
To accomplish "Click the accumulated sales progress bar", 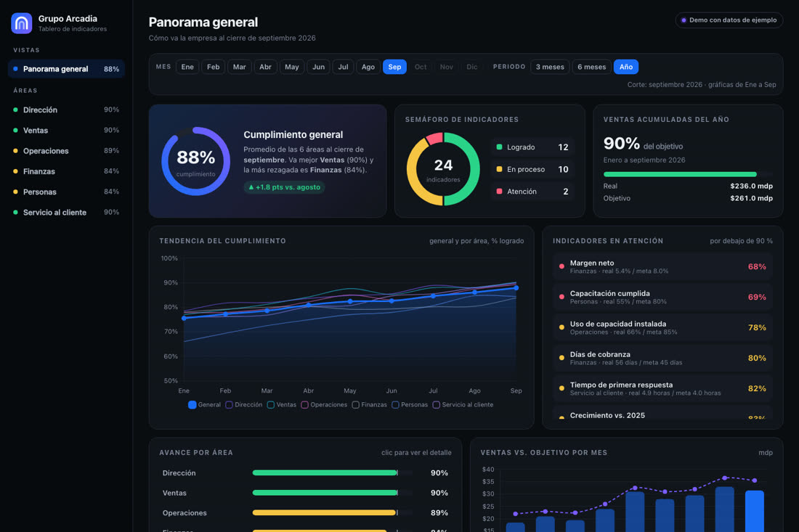I will coord(688,174).
